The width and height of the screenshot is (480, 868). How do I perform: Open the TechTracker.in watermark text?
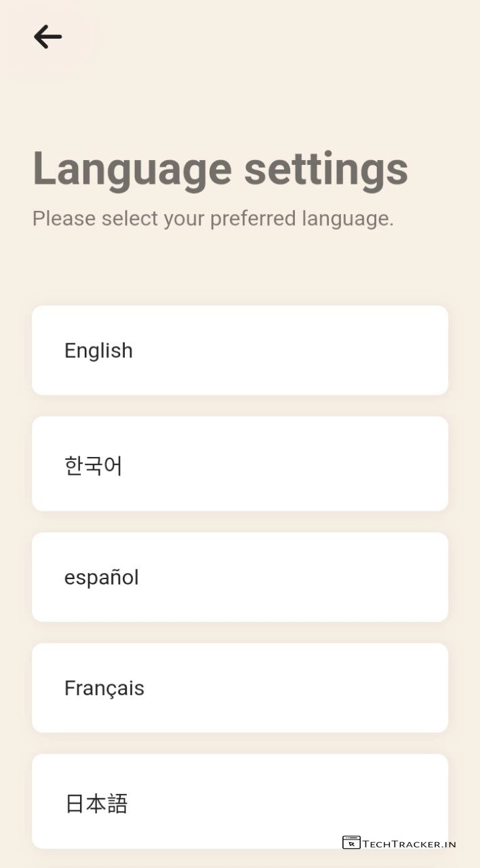click(409, 844)
